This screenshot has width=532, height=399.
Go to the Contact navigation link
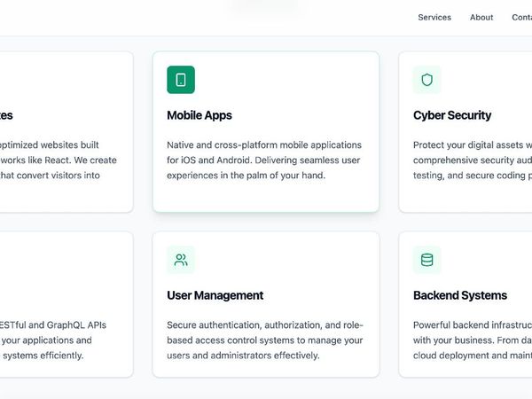click(x=521, y=17)
